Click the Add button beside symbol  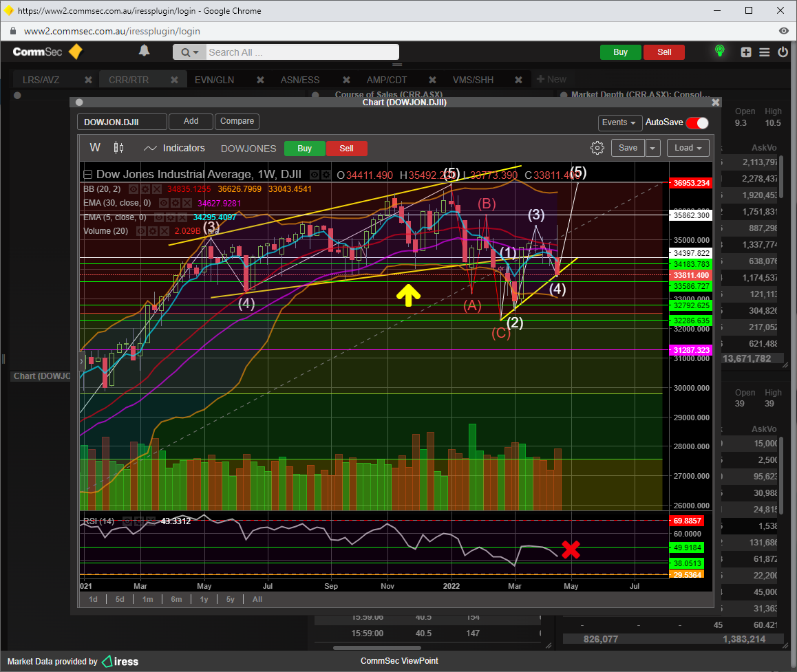[191, 121]
